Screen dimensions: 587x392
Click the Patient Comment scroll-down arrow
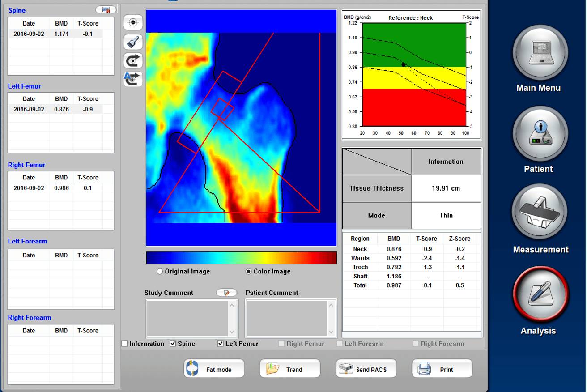pos(331,332)
